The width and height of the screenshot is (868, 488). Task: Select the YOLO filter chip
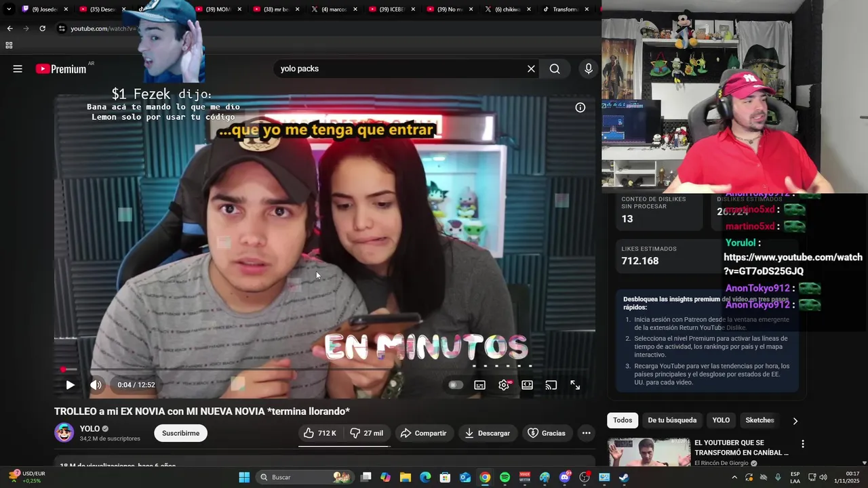pos(721,420)
